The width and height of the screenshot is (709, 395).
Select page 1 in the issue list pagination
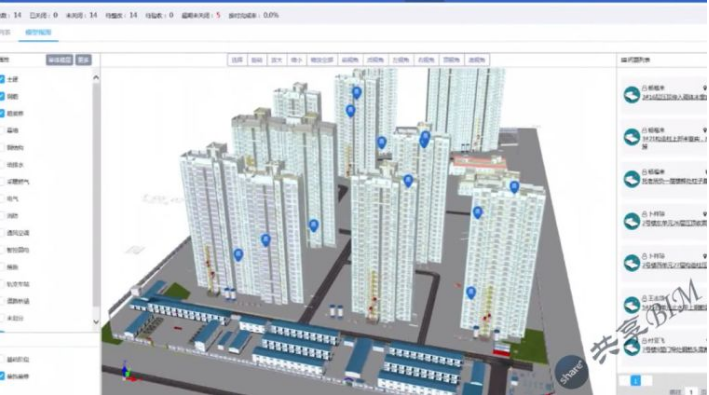point(635,381)
